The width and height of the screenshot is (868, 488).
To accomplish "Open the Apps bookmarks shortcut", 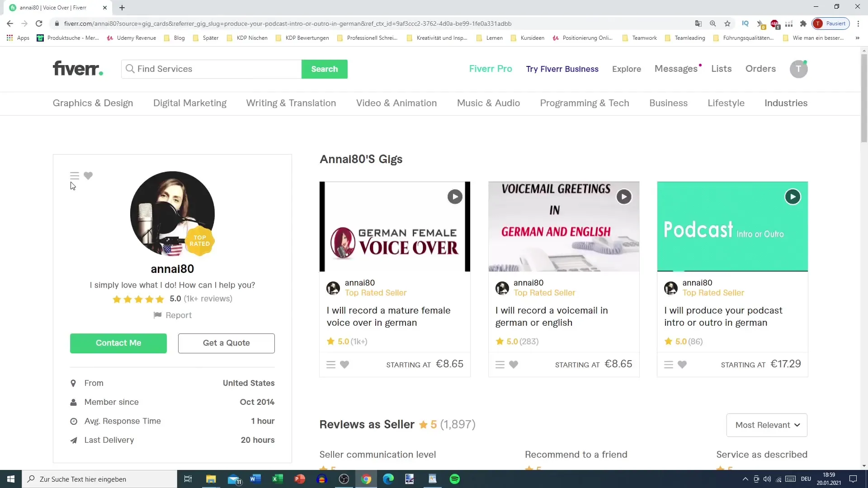I will pos(18,38).
